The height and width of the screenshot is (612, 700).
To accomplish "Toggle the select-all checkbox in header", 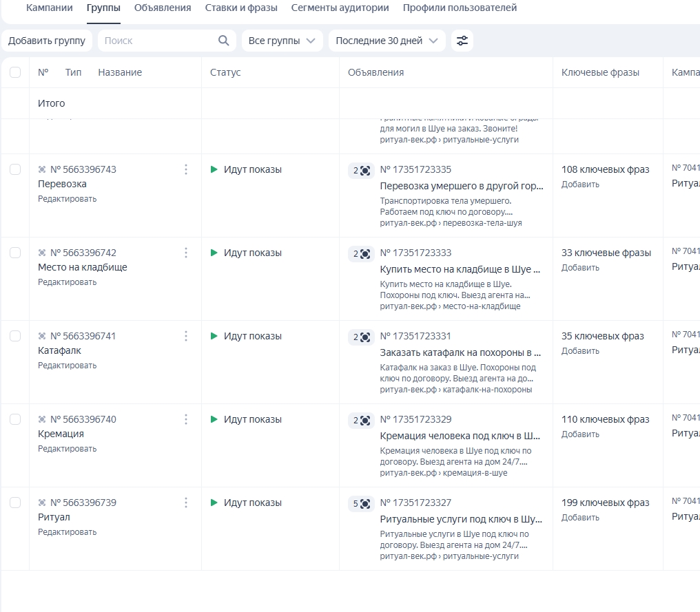I will click(15, 72).
